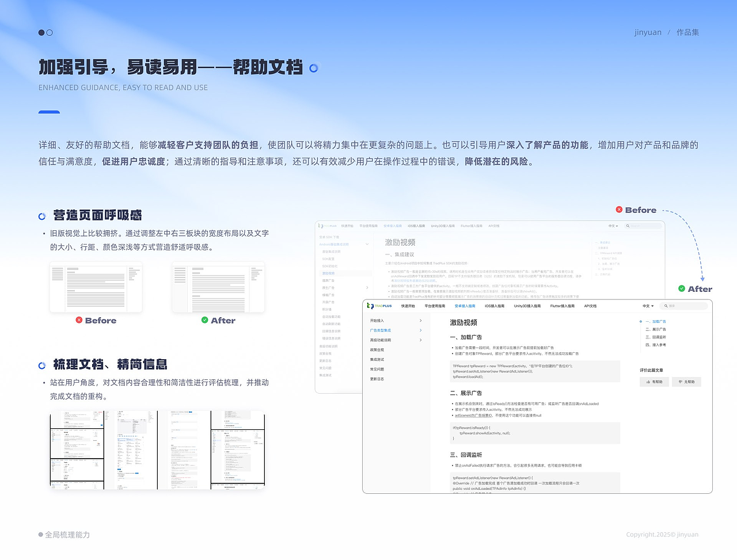This screenshot has height=560, width=737.
Task: Click the Before layout wireframe thumbnail
Action: click(96, 287)
